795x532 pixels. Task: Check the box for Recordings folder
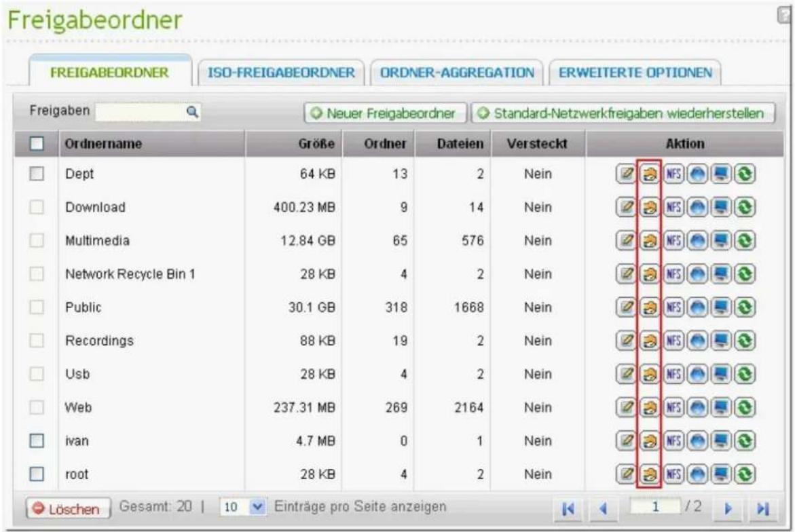[x=37, y=341]
